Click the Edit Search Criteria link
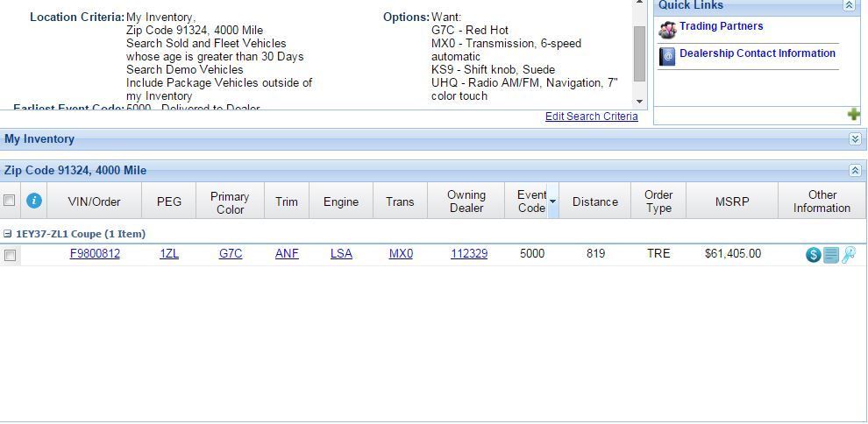Image resolution: width=868 pixels, height=424 pixels. click(x=591, y=117)
